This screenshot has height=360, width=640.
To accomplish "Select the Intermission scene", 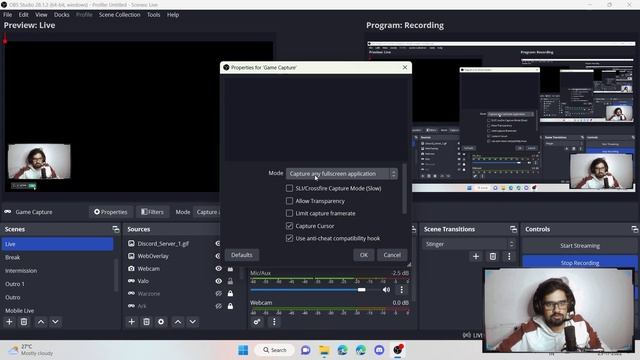I will [x=58, y=271].
